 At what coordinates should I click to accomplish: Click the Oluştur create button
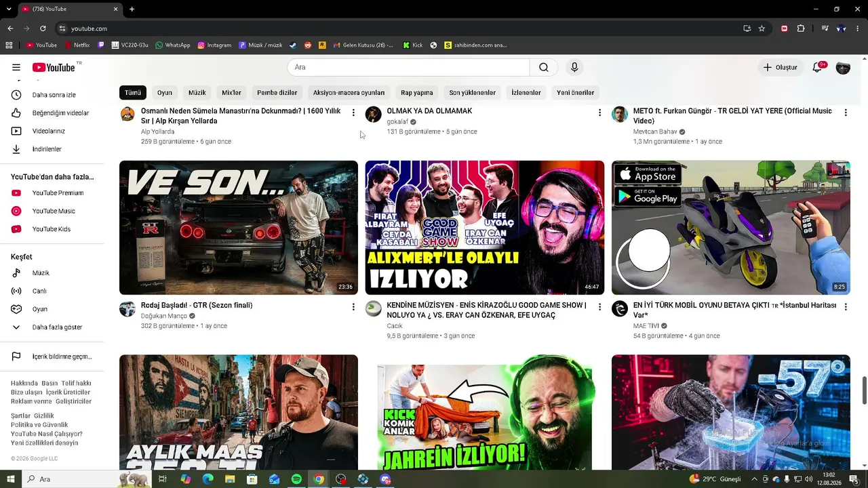coord(780,67)
